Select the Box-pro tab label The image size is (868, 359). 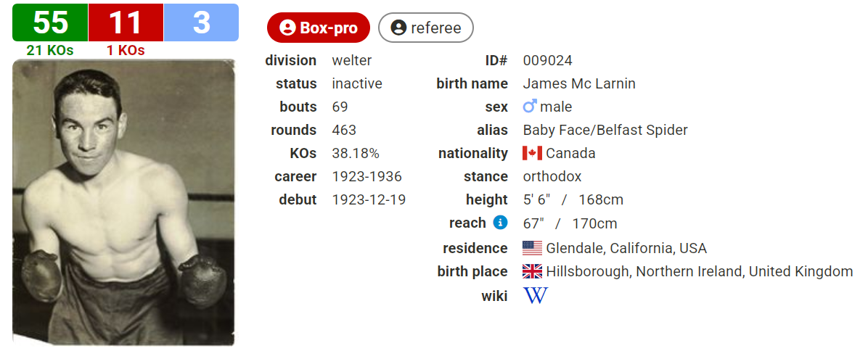[329, 28]
